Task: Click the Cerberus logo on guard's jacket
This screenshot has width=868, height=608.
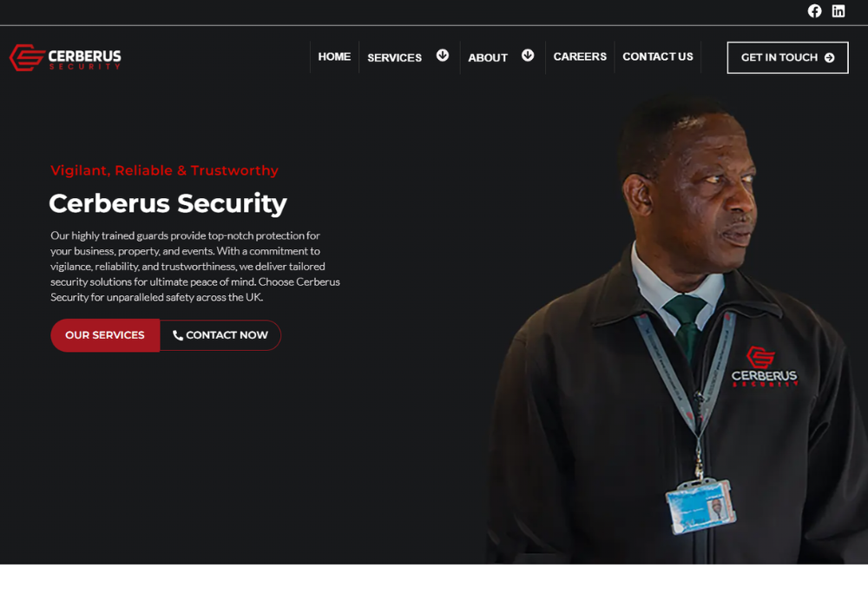Action: tap(764, 367)
